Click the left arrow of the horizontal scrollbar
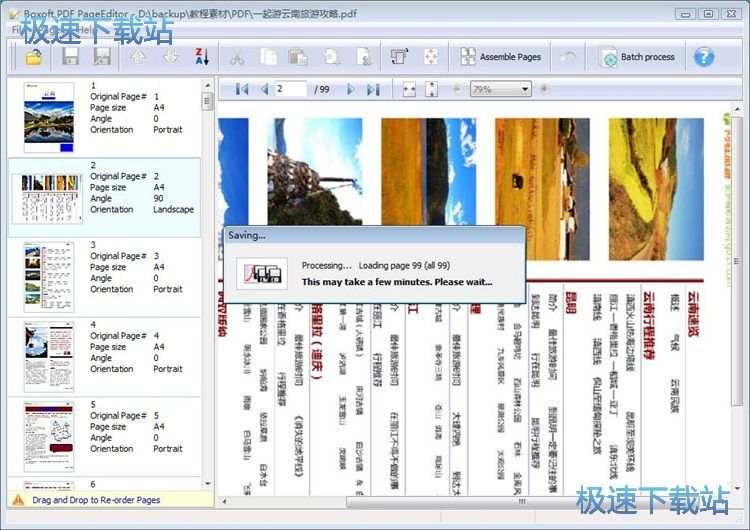Screen dimensions: 750x530 [x=224, y=502]
